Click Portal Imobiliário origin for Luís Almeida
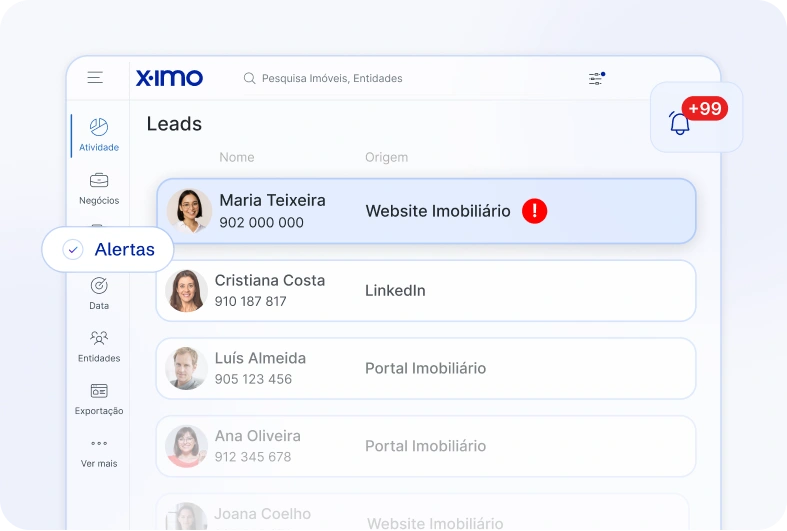This screenshot has height=531, width=787. [x=426, y=368]
